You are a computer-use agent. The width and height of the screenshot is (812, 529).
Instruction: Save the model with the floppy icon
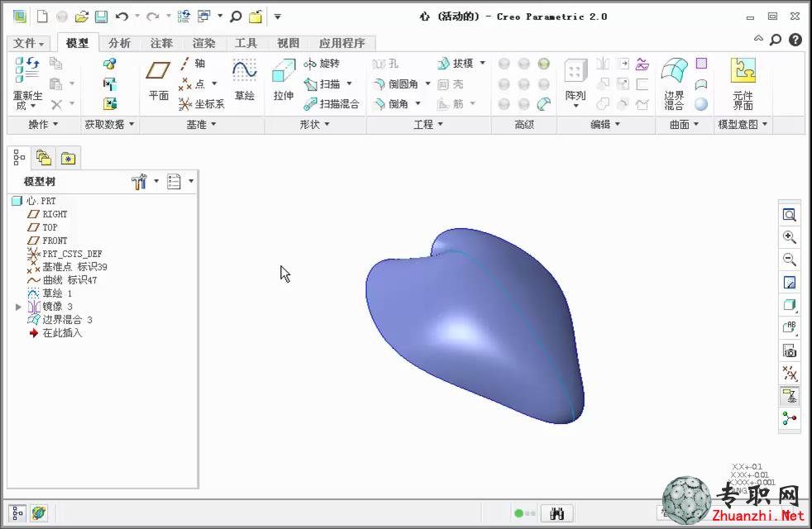101,17
